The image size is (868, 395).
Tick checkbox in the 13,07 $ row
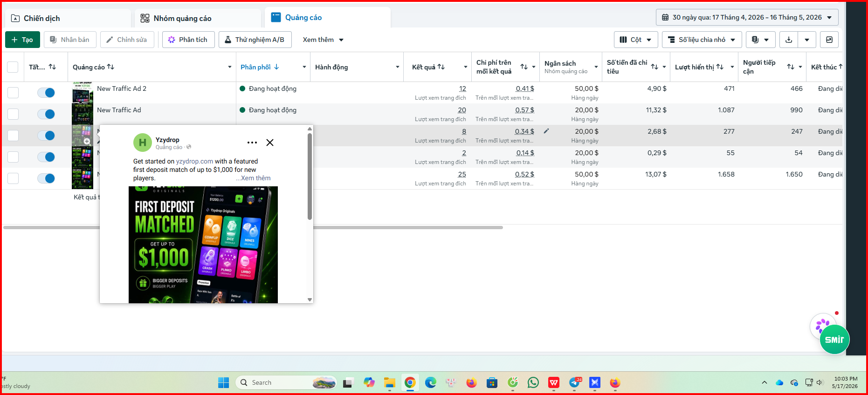(13, 178)
